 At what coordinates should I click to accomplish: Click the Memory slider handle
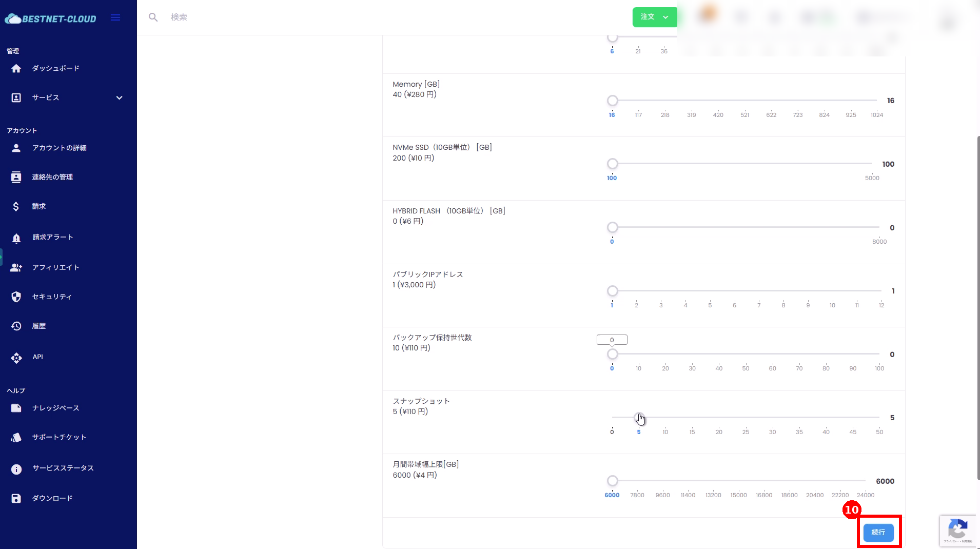tap(612, 101)
